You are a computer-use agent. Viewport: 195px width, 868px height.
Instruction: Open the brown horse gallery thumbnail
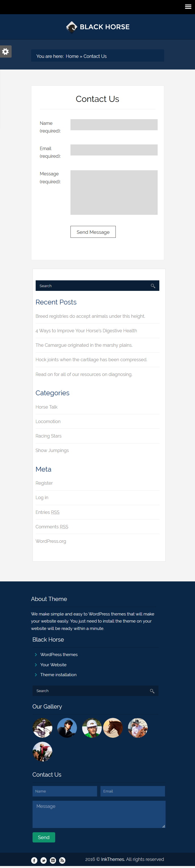coord(113,728)
